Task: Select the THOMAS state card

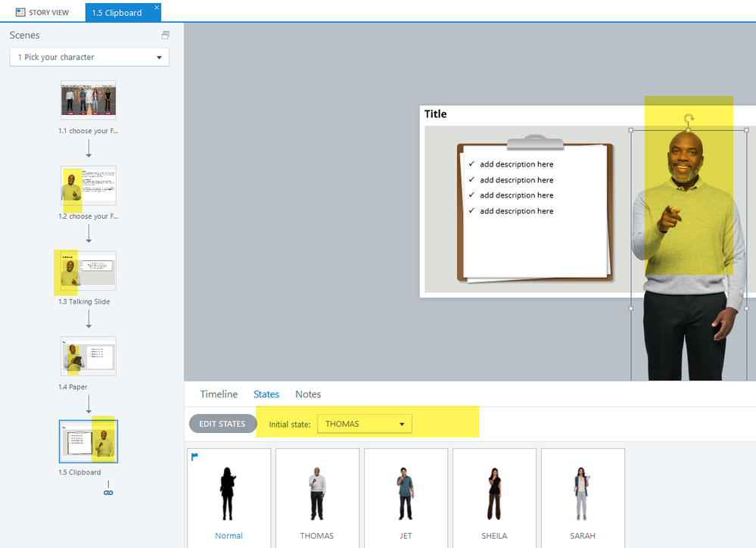Action: coord(317,497)
